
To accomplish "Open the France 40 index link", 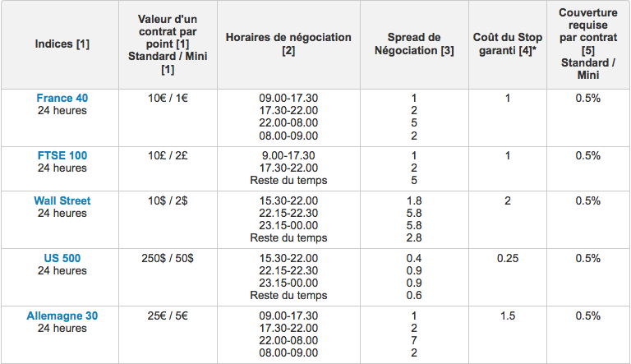I will coord(62,98).
